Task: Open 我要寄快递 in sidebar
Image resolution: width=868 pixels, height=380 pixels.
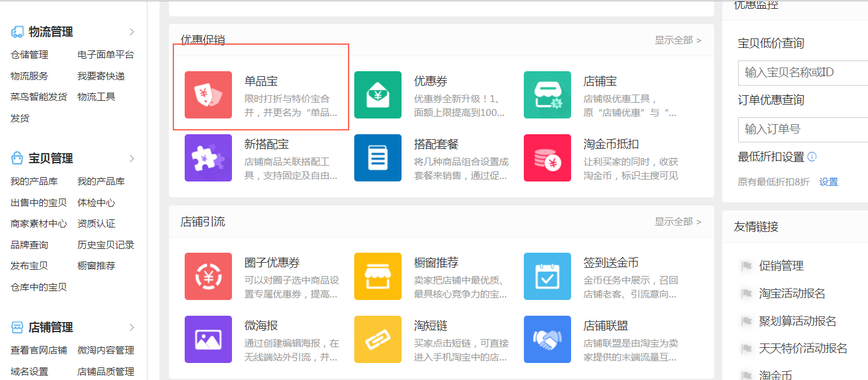Action: click(x=101, y=76)
